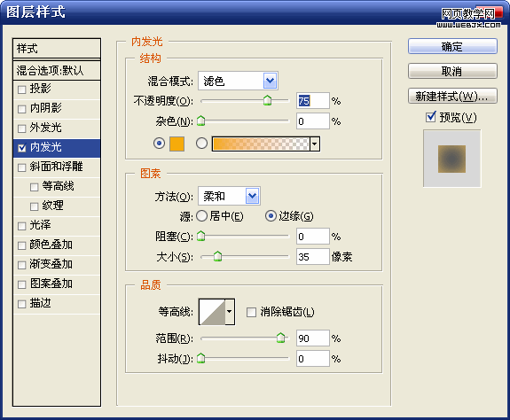510x420 pixels.
Task: Cancel with the 取消 button
Action: [x=452, y=71]
